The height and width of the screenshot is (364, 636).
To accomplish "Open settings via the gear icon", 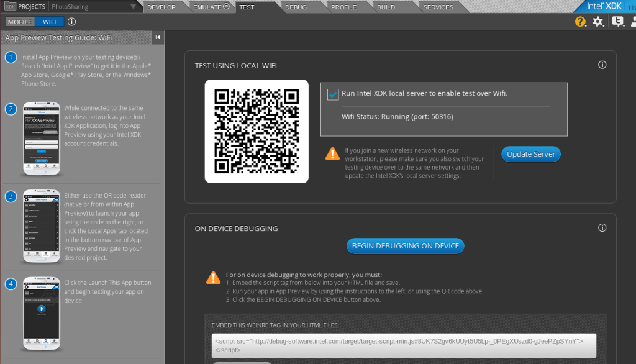I will tap(598, 22).
